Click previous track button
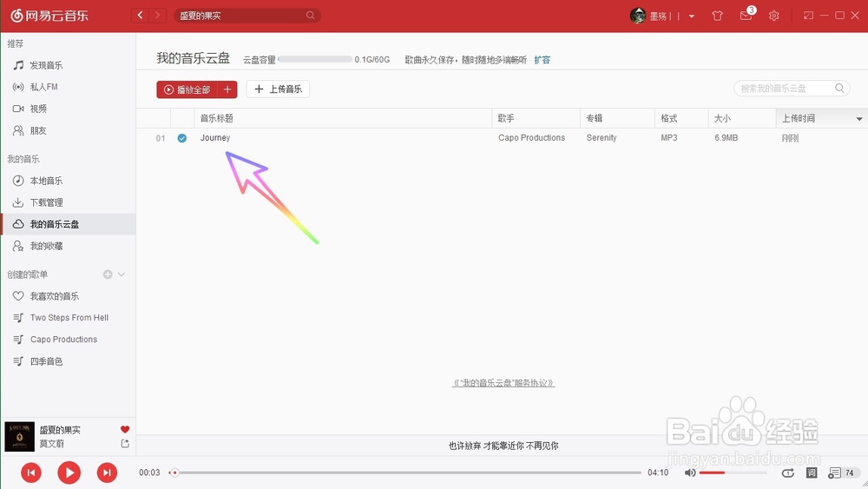 31,472
